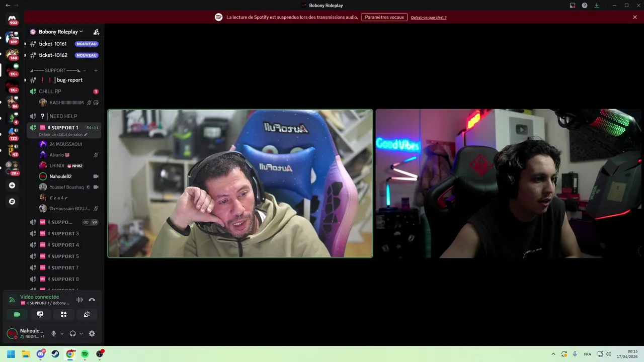Viewport: 644px width, 362px height.
Task: Join the SUPPORT 5 voice channel
Action: coord(64,256)
